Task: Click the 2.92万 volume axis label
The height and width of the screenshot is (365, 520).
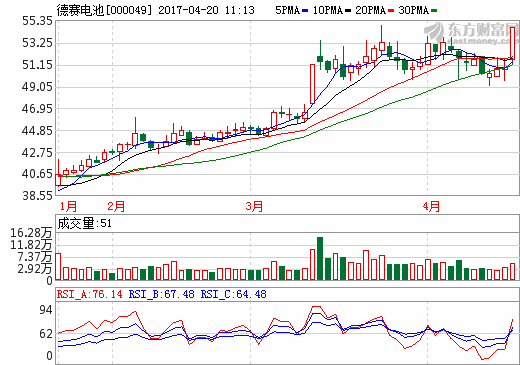Action: [35, 269]
